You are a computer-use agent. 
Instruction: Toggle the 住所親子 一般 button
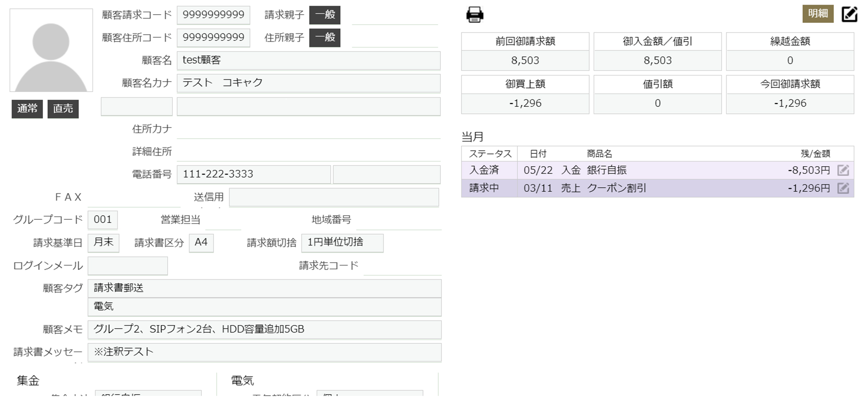pos(325,38)
